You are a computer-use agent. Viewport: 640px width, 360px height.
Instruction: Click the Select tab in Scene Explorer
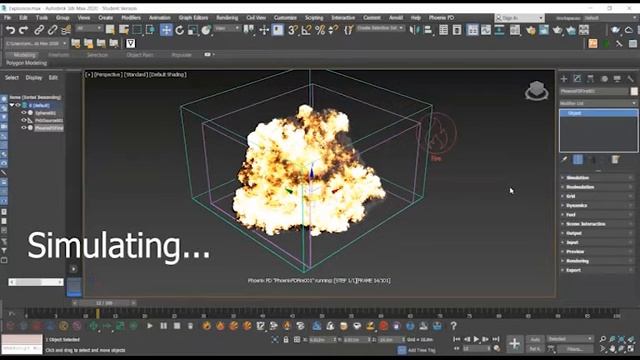pyautogui.click(x=12, y=78)
